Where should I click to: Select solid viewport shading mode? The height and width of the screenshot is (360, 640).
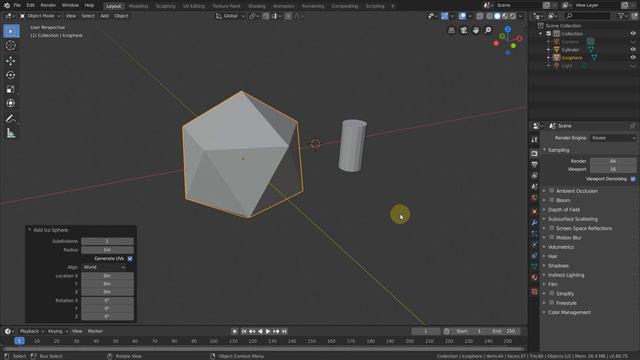pos(497,16)
